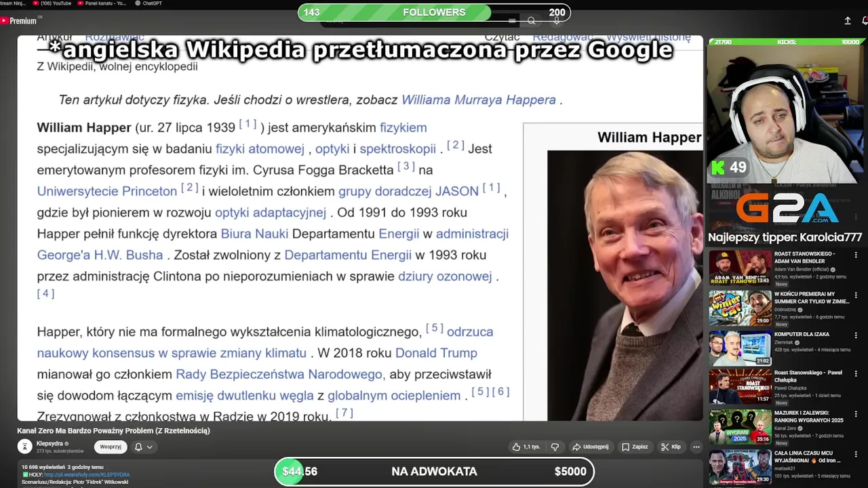Click the Udostępnij share button

click(x=590, y=447)
